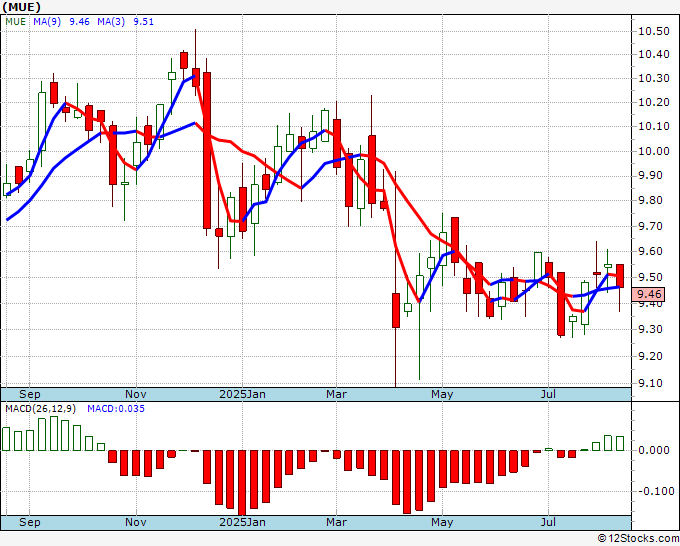The width and height of the screenshot is (680, 546).
Task: Select the 10.50 price axis label
Action: [654, 31]
